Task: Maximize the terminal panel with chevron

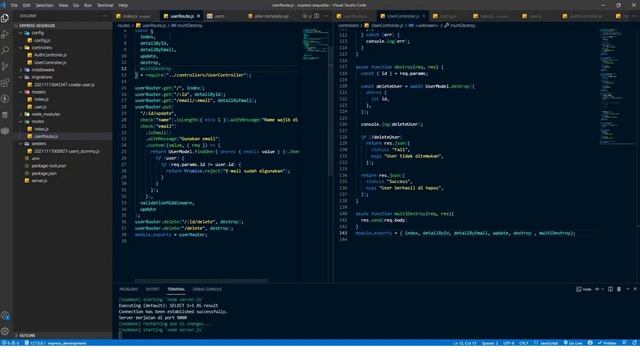Action: click(x=627, y=289)
